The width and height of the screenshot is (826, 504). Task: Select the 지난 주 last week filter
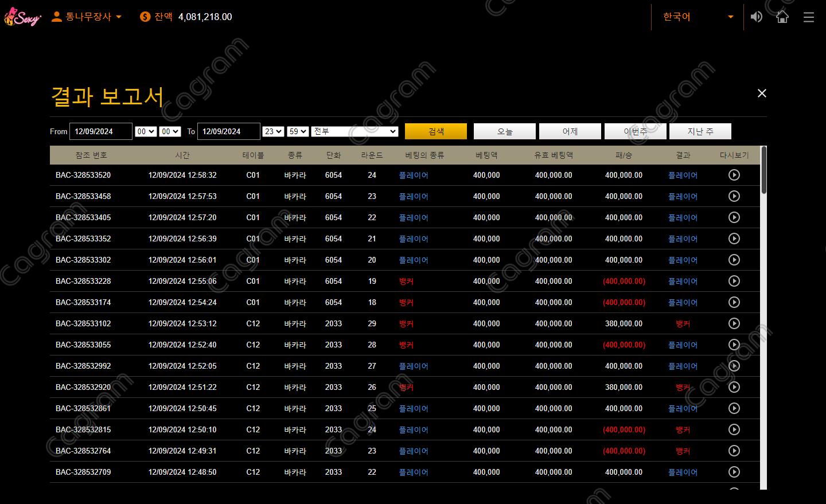click(x=700, y=131)
